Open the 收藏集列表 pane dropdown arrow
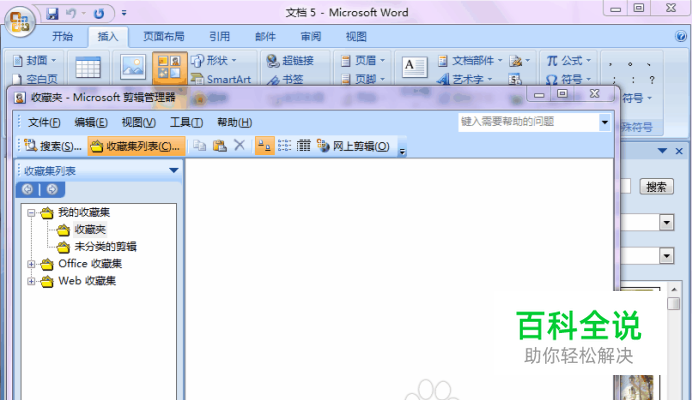Screen dimensions: 692x400 tap(173, 170)
